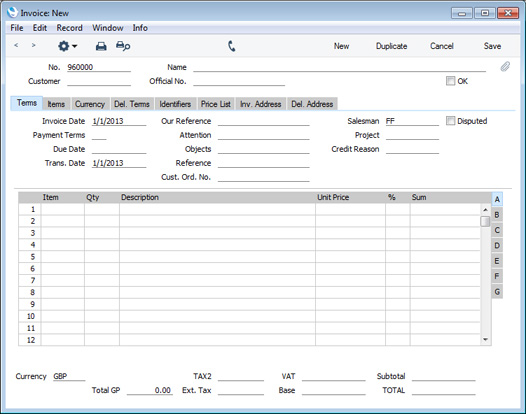This screenshot has width=526, height=414.
Task: Tick the OK checkbox
Action: coord(450,81)
